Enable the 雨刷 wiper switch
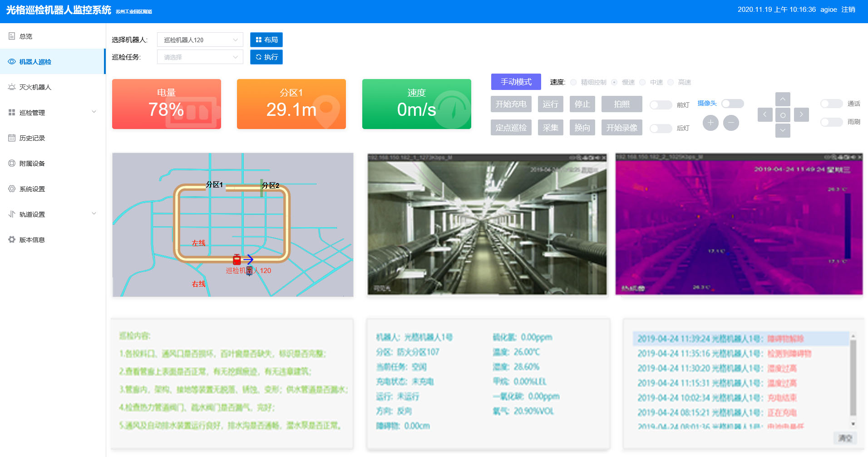The width and height of the screenshot is (868, 457). coord(831,122)
